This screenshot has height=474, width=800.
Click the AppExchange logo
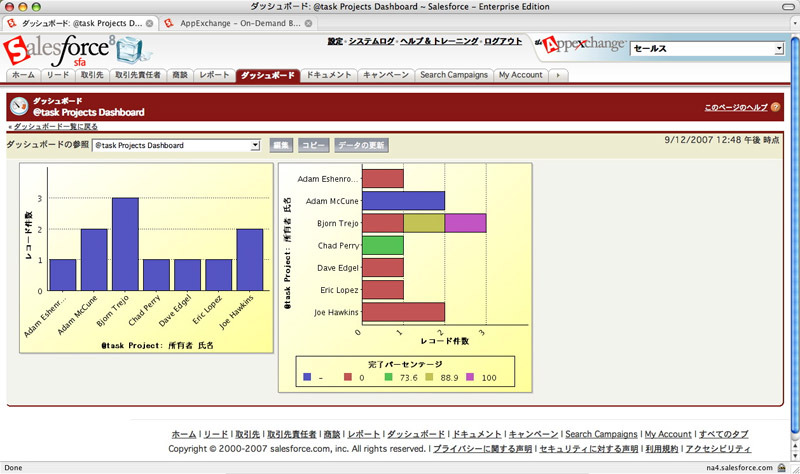tap(582, 44)
